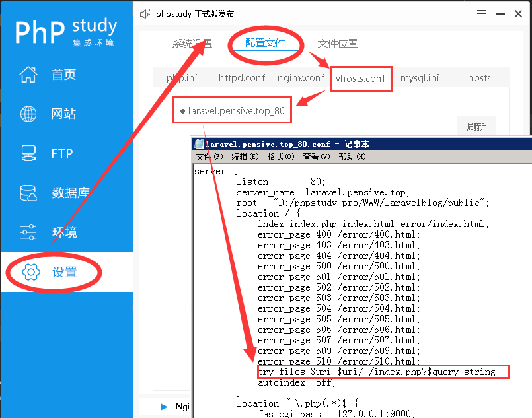
Task: Click the phpstudy 正式版发布 announcement text
Action: point(195,14)
